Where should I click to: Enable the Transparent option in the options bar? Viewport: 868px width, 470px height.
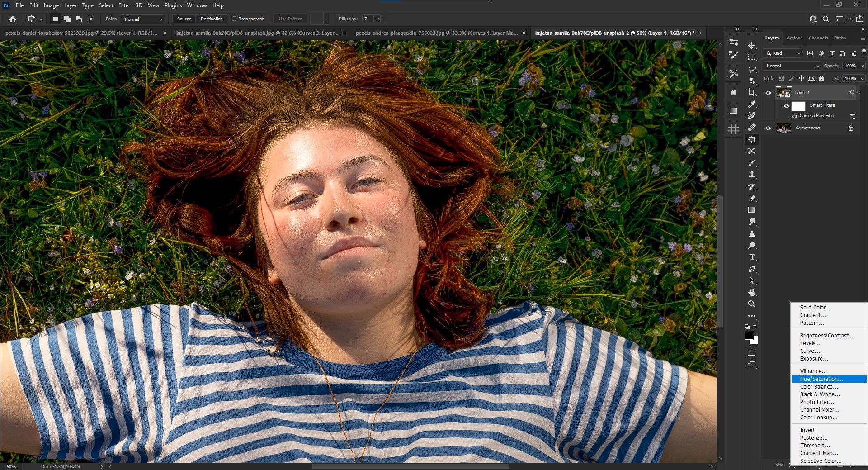[x=235, y=19]
